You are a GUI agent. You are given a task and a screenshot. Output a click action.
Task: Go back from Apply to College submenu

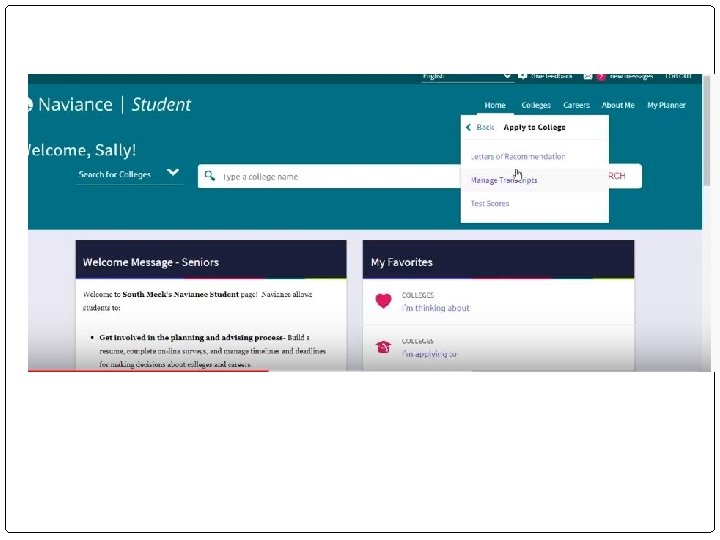[480, 127]
